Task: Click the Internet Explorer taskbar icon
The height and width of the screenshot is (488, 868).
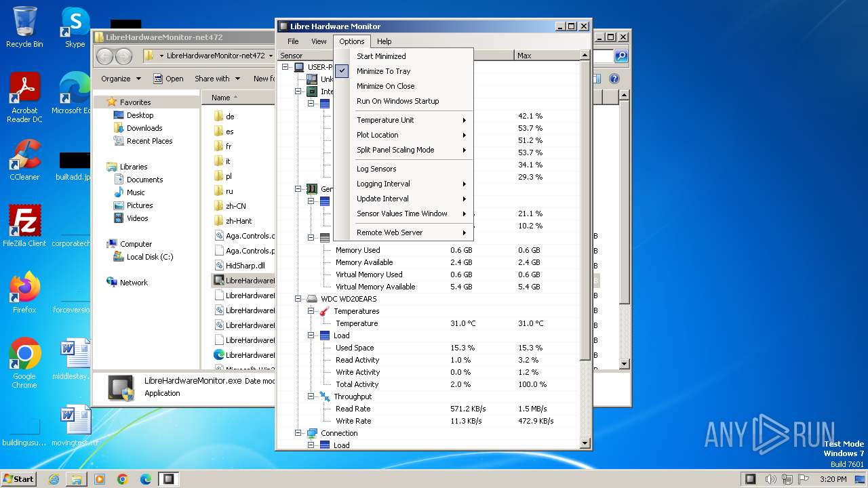Action: [x=54, y=479]
